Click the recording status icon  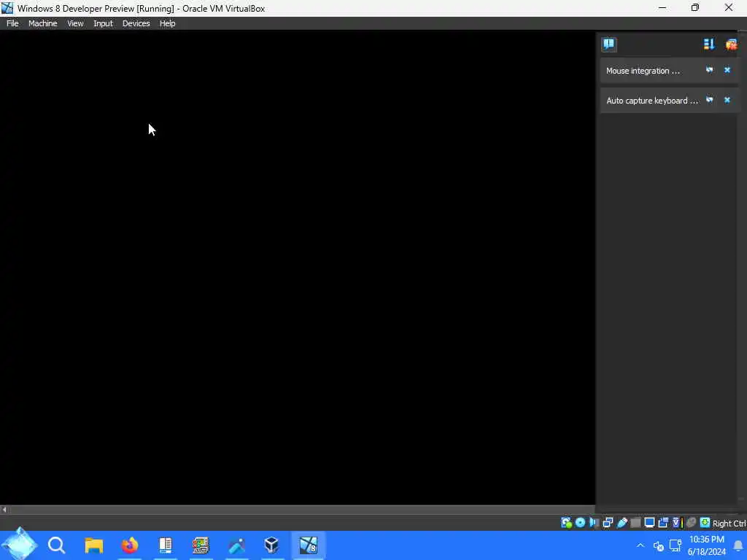pos(663,523)
